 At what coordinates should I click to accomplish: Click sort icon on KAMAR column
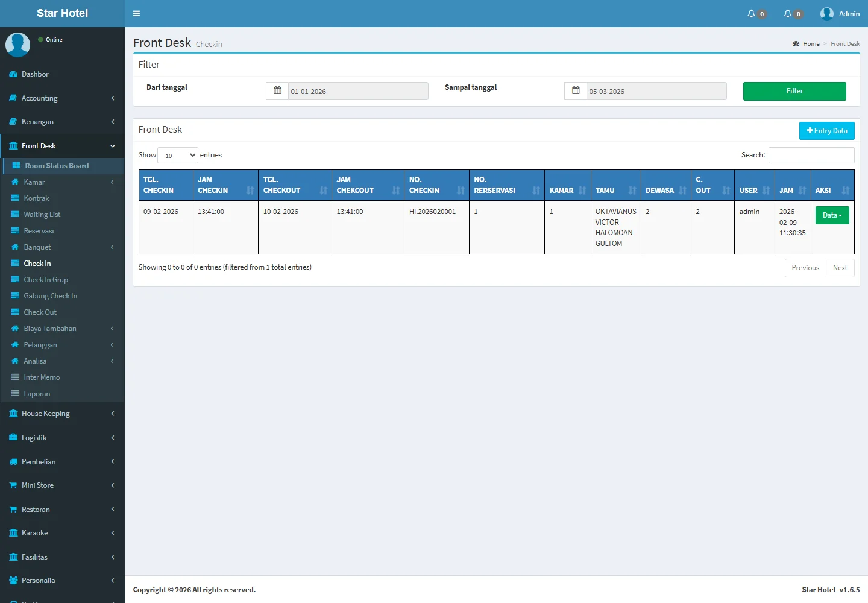click(x=582, y=190)
